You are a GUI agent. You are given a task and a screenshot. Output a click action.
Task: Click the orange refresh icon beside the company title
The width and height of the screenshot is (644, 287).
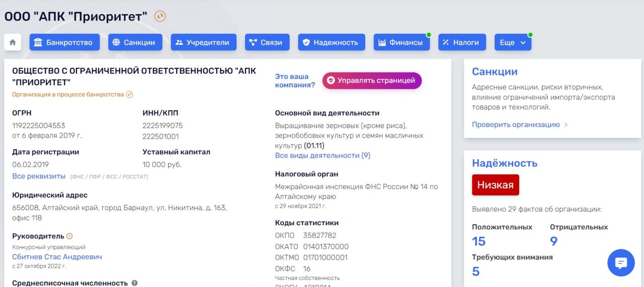[160, 17]
